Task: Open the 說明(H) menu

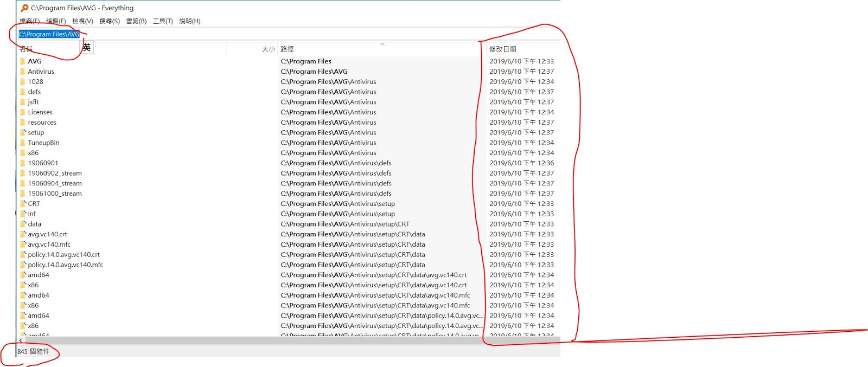Action: tap(190, 21)
